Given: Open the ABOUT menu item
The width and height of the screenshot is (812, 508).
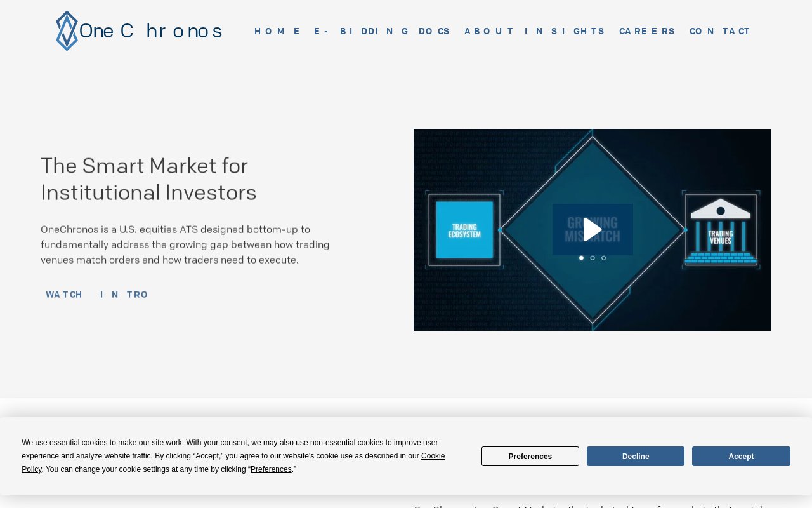Looking at the screenshot, I should (489, 31).
